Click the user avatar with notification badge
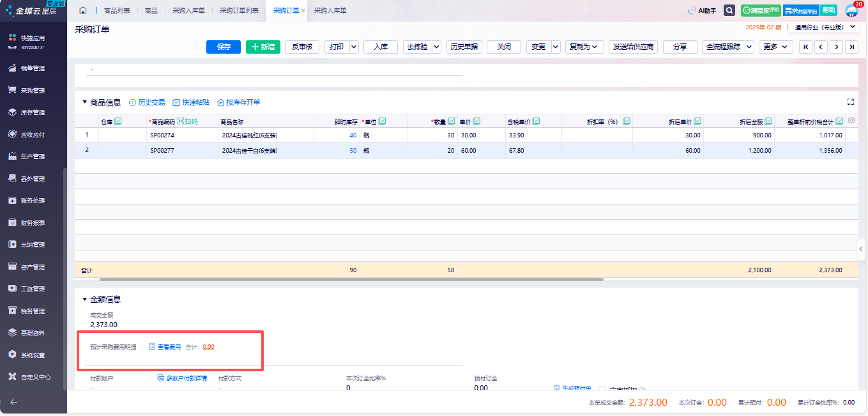868x416 pixels. tap(851, 11)
